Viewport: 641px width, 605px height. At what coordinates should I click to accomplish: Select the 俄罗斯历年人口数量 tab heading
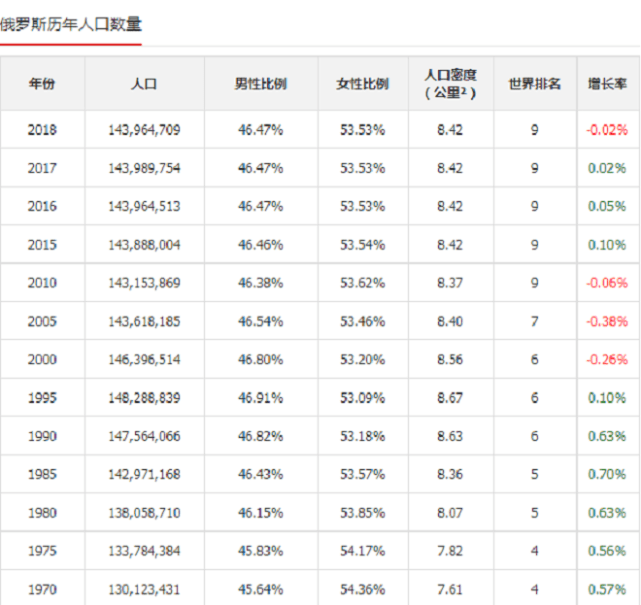pyautogui.click(x=71, y=25)
